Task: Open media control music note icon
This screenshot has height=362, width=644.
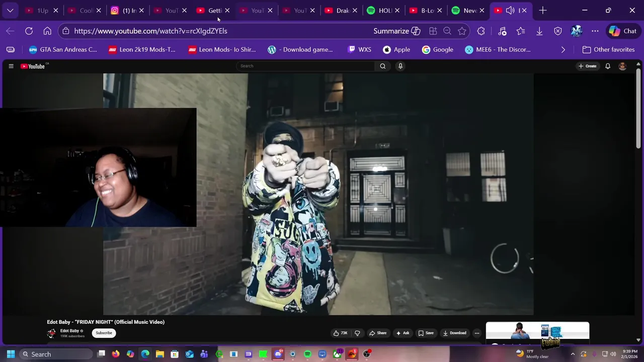Action: tap(502, 31)
